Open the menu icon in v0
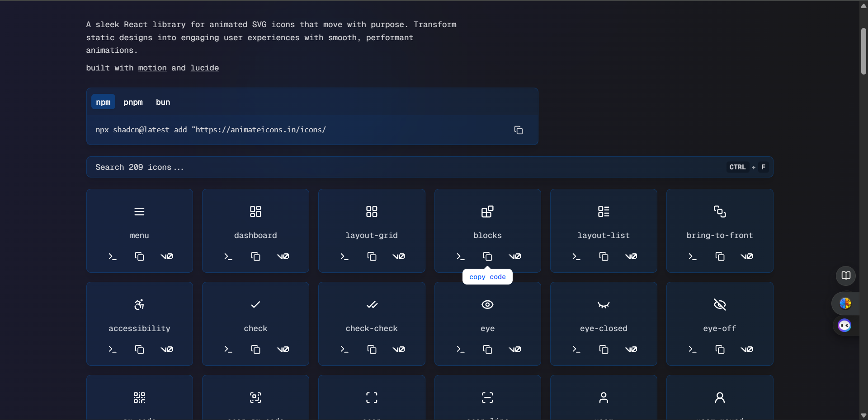The width and height of the screenshot is (868, 420). [167, 257]
